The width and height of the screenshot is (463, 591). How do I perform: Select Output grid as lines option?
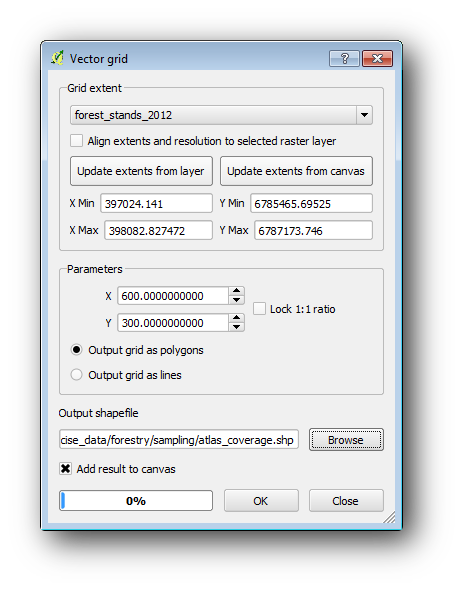point(77,375)
